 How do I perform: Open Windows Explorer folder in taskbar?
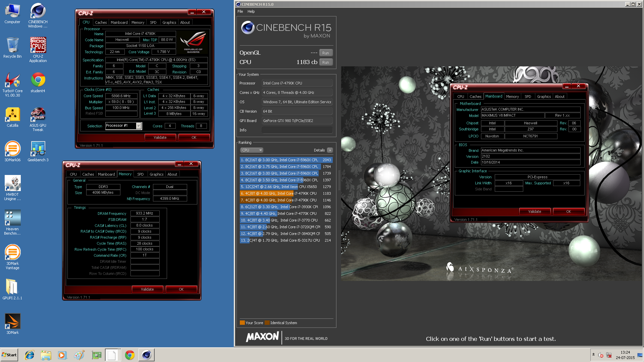pos(46,355)
